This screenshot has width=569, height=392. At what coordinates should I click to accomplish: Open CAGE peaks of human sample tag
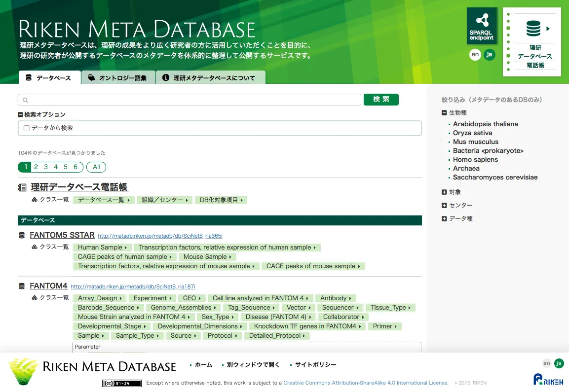[124, 257]
